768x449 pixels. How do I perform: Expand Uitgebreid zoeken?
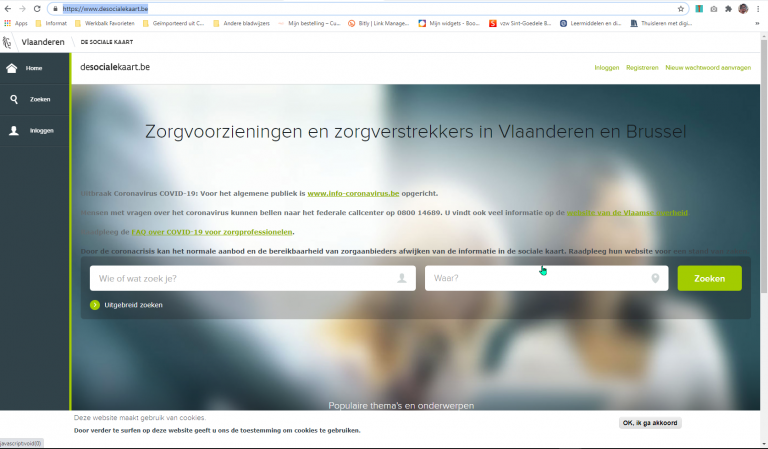coord(126,305)
